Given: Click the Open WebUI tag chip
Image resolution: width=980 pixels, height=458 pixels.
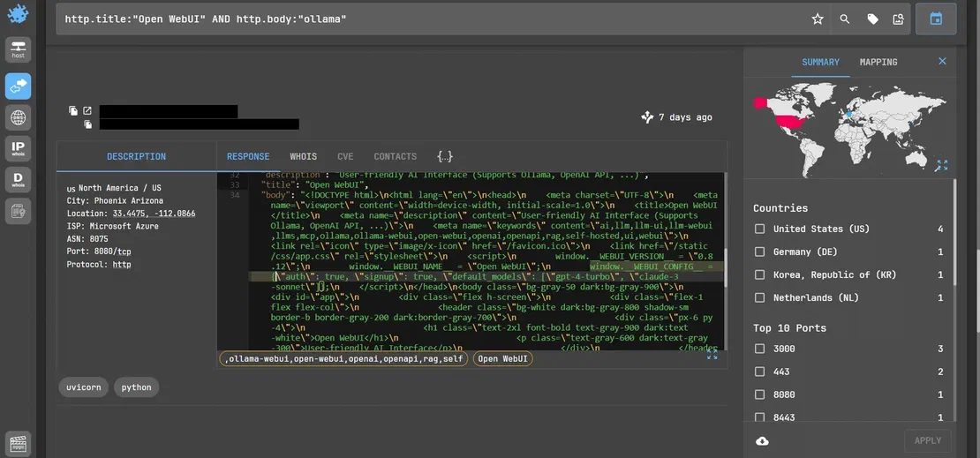Looking at the screenshot, I should (502, 358).
